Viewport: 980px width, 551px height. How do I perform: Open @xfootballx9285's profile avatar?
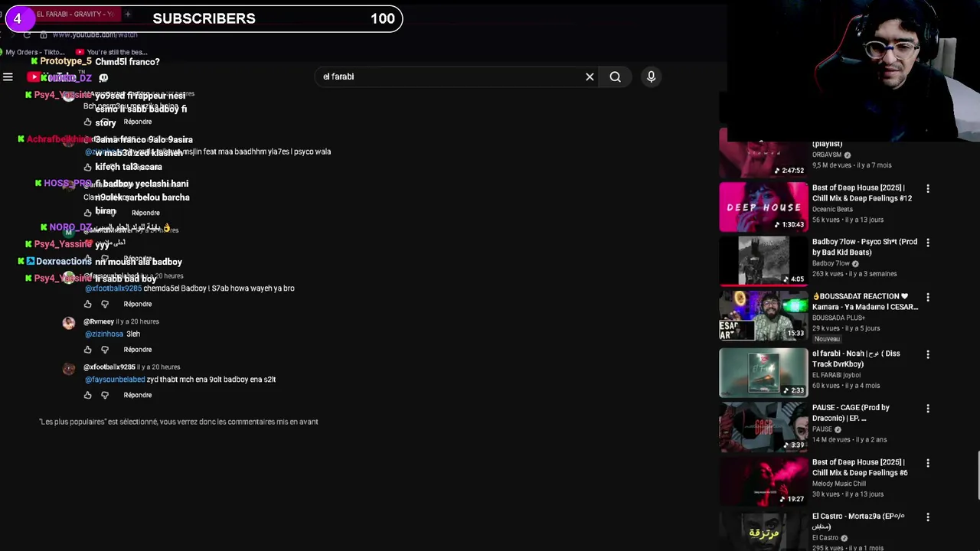click(69, 369)
